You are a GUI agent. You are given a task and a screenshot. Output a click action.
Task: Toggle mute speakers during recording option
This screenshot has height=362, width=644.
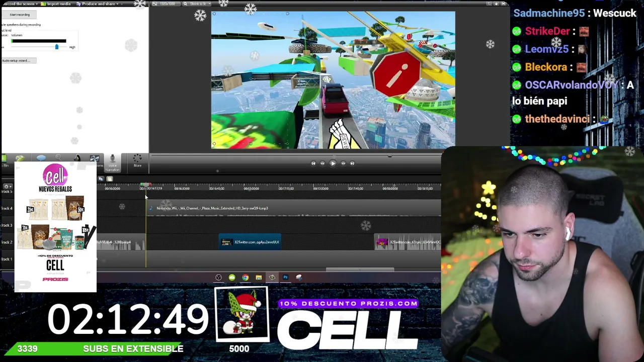click(21, 25)
